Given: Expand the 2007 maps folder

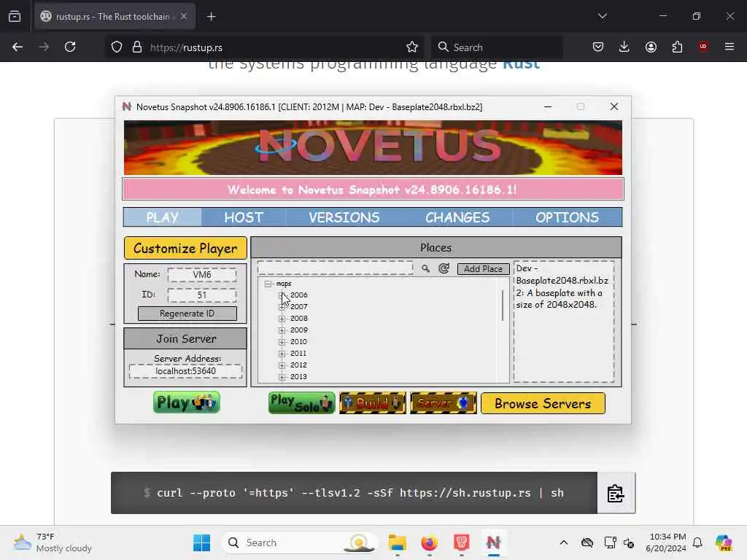Looking at the screenshot, I should click(282, 307).
